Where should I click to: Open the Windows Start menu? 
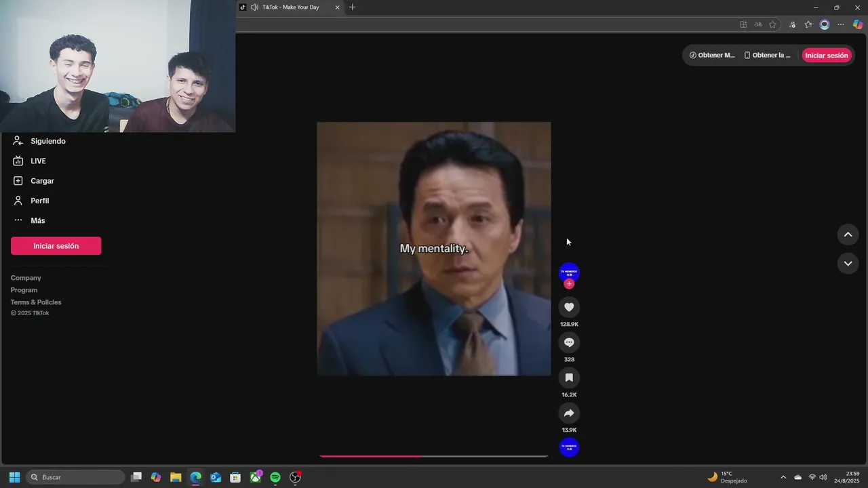click(x=14, y=477)
